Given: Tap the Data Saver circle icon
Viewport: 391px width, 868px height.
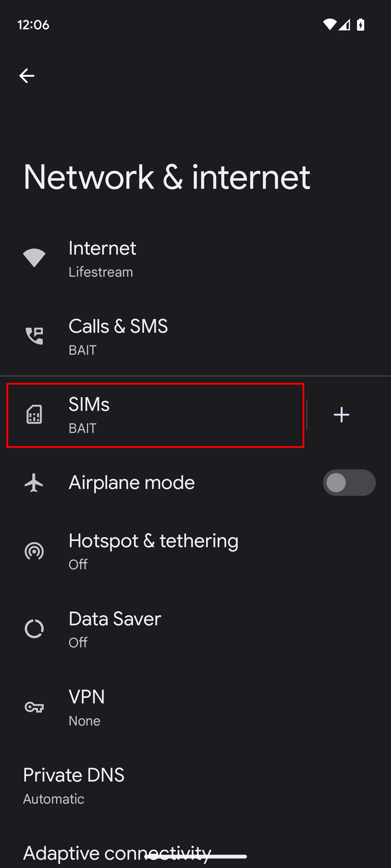Looking at the screenshot, I should tap(34, 629).
